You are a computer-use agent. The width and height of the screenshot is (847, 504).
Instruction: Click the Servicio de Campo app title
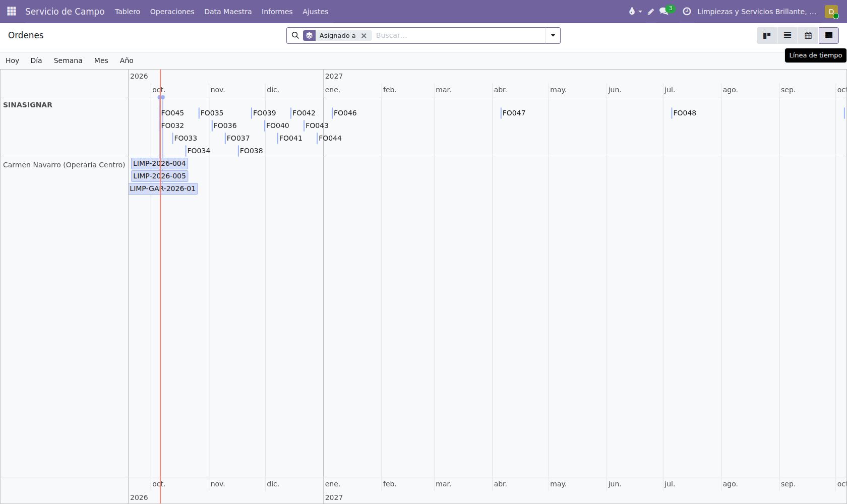coord(65,11)
